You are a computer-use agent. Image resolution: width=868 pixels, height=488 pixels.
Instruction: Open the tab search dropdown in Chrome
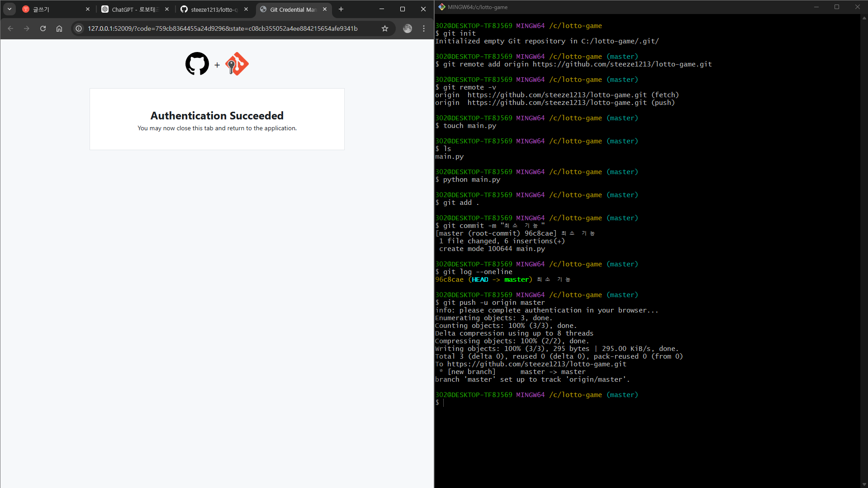pyautogui.click(x=9, y=9)
